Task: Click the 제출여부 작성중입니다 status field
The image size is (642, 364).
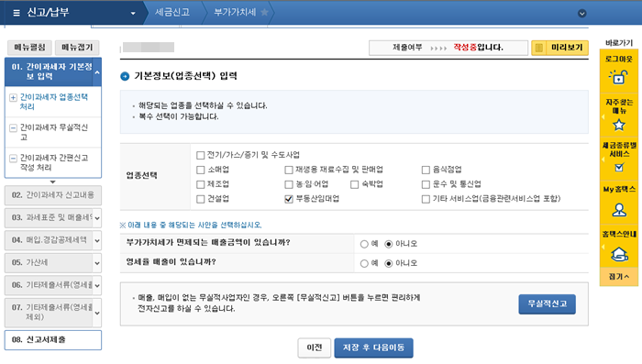Action: click(x=448, y=48)
